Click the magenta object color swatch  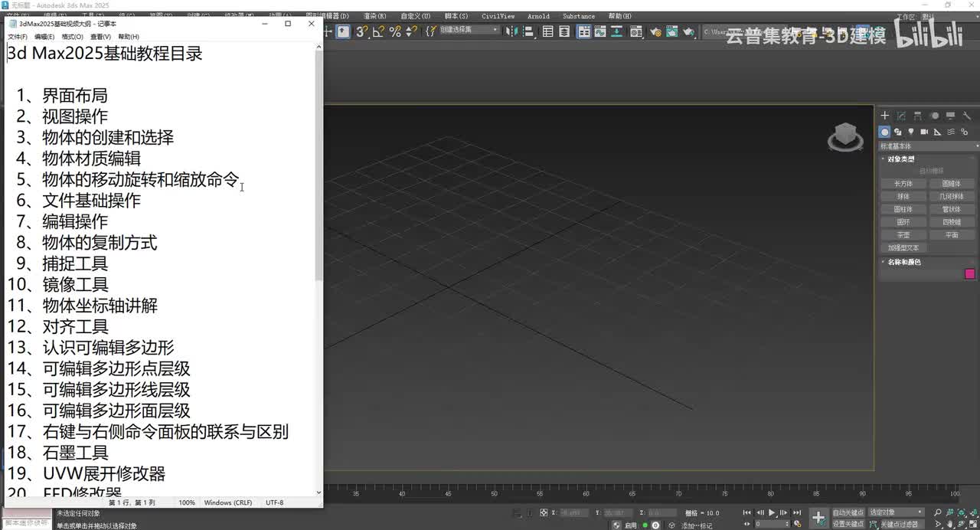click(x=970, y=274)
